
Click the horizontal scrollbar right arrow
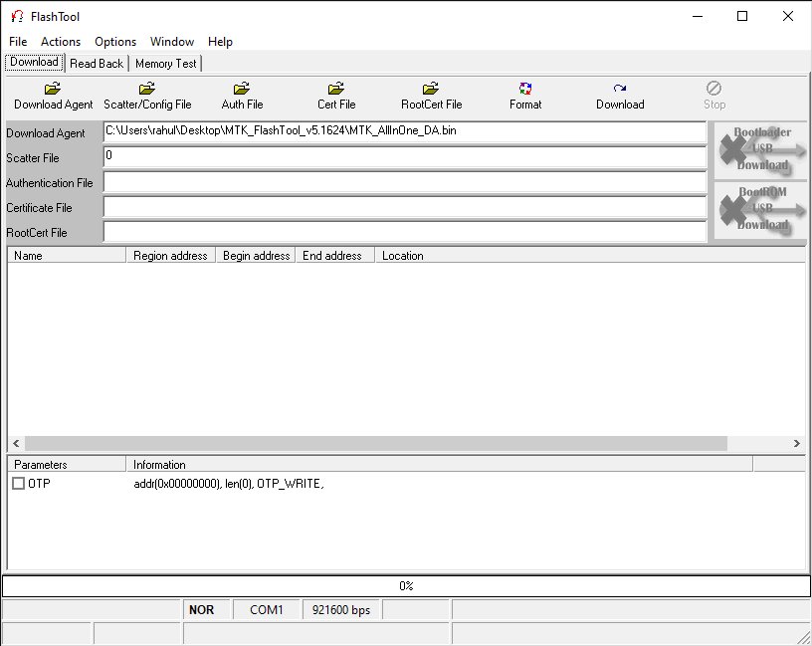(x=796, y=444)
